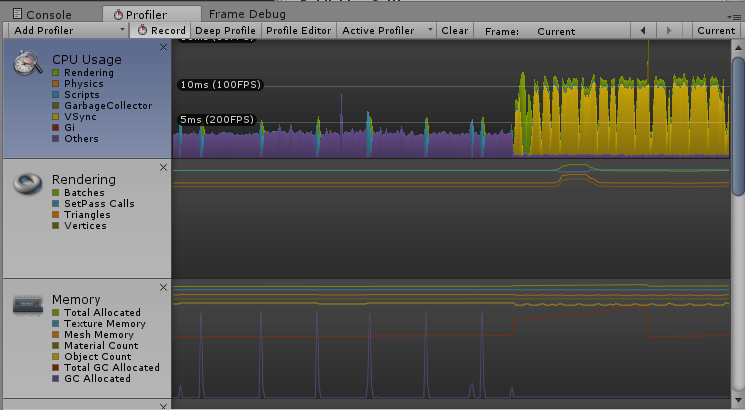Close the Memory profiler module
745x410 pixels.
point(163,287)
